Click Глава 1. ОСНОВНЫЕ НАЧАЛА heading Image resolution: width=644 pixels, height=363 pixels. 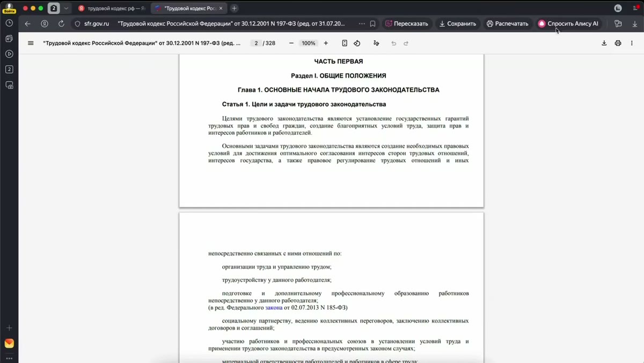(339, 90)
